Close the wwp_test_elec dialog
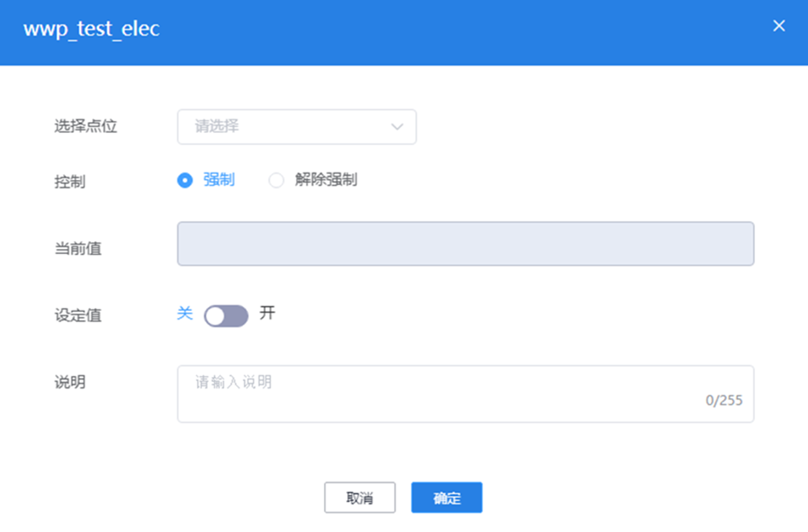 [779, 26]
